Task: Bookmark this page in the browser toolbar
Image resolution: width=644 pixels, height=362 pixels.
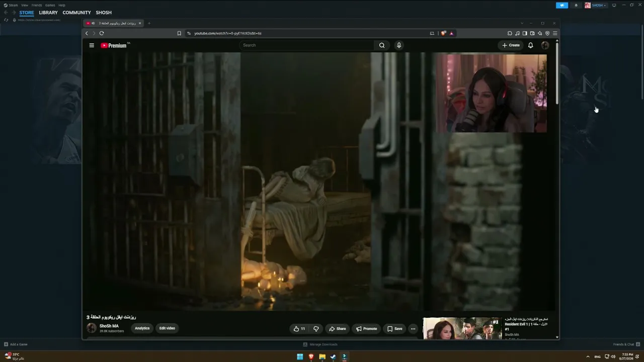Action: (x=179, y=33)
